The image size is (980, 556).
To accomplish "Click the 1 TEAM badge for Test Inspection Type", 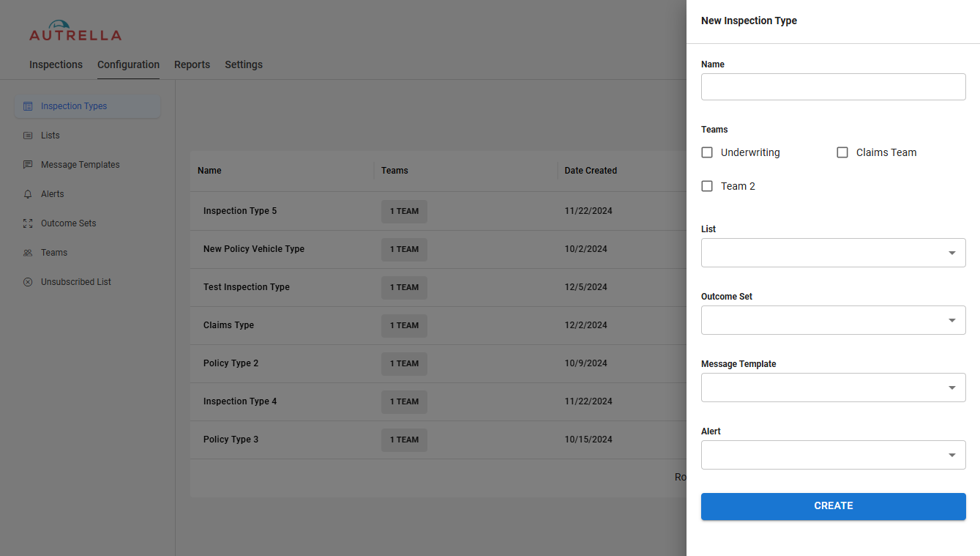I will 404,287.
